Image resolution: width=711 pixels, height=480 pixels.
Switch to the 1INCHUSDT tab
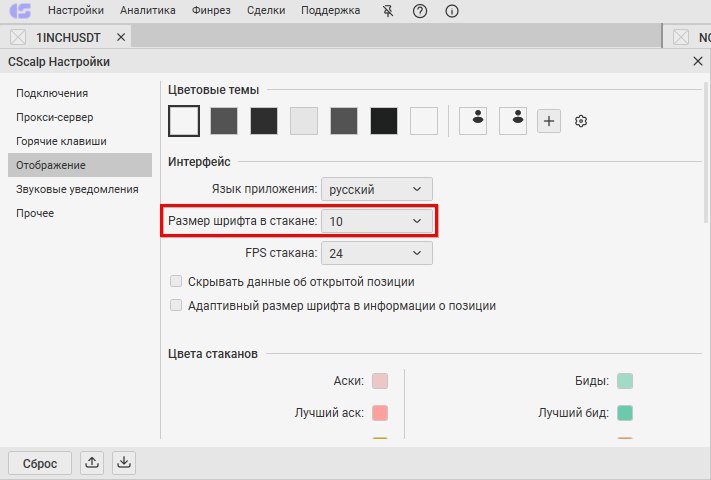[x=68, y=37]
